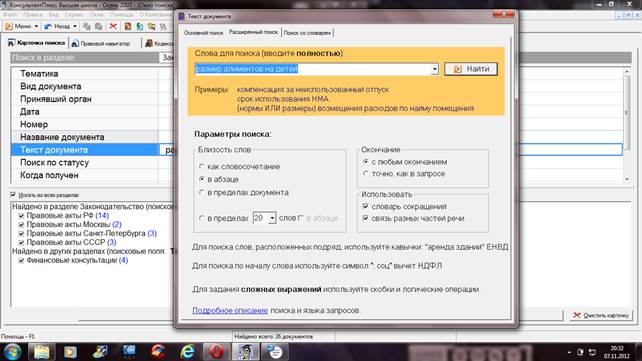Open the (2) Москвы acts results link

(117, 224)
